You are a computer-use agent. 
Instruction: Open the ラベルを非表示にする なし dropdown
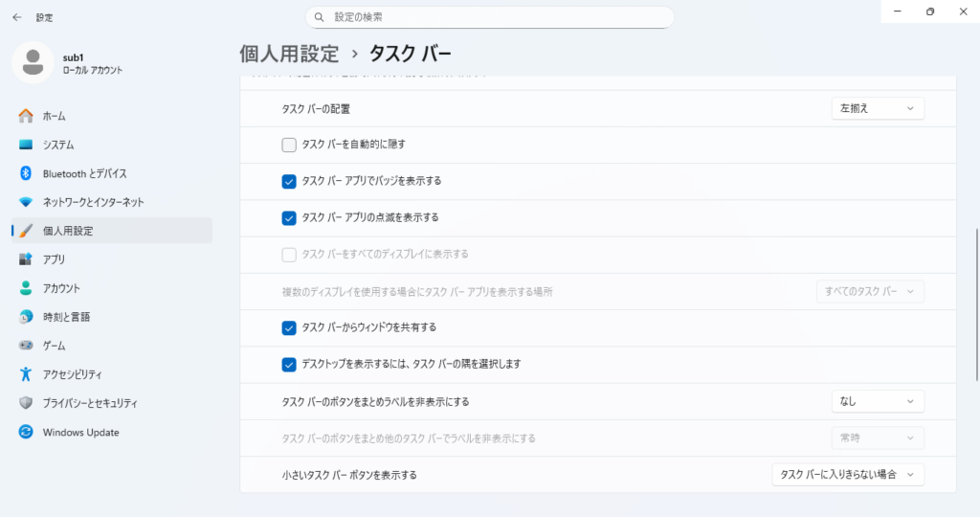click(x=877, y=401)
